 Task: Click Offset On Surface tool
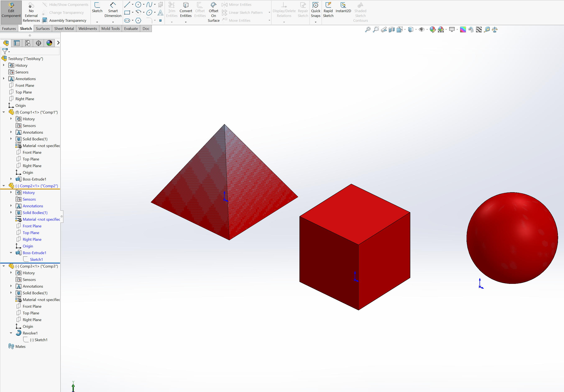[x=213, y=12]
